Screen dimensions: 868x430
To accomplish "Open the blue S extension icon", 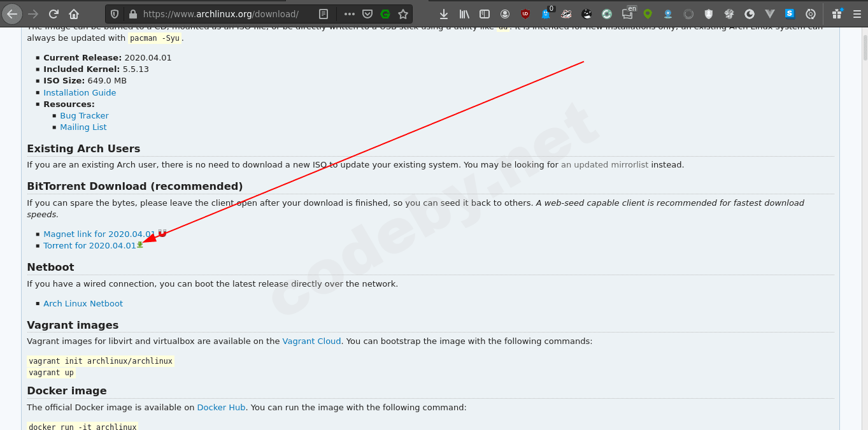I will click(x=790, y=13).
